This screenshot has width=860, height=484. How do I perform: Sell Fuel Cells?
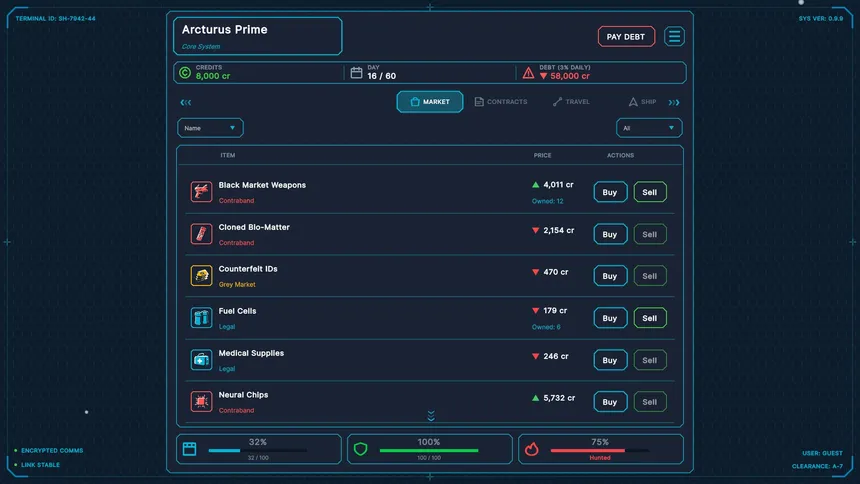tap(650, 318)
